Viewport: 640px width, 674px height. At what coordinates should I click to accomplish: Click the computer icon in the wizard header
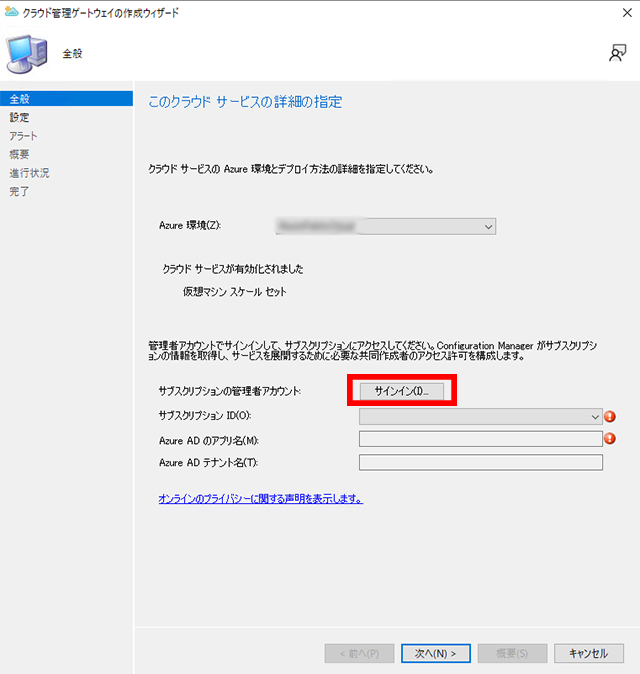27,53
